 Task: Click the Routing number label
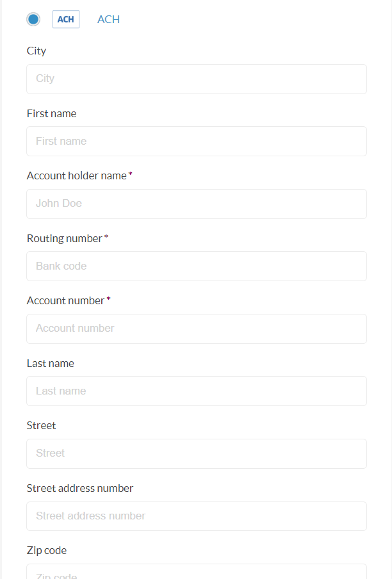pyautogui.click(x=65, y=238)
